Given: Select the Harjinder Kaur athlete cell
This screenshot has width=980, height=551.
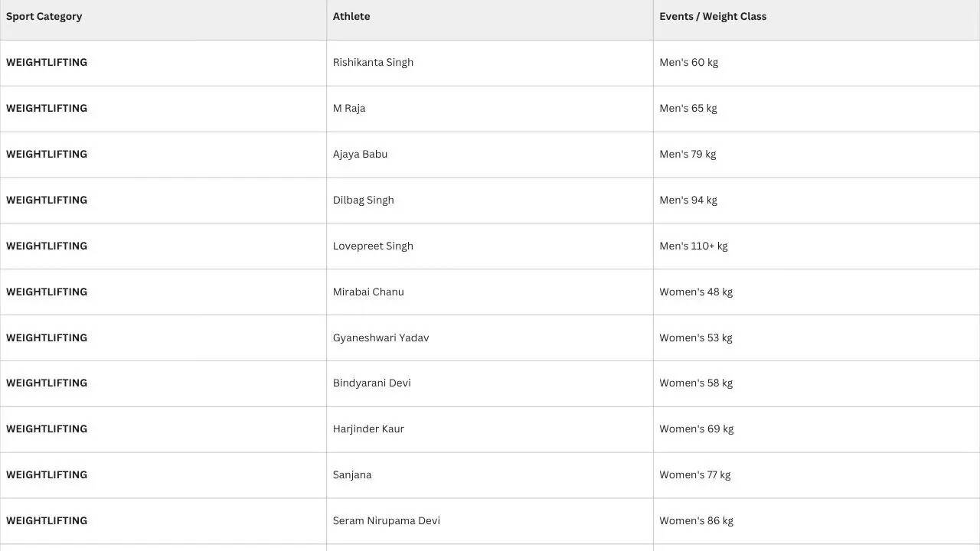Looking at the screenshot, I should [x=490, y=429].
